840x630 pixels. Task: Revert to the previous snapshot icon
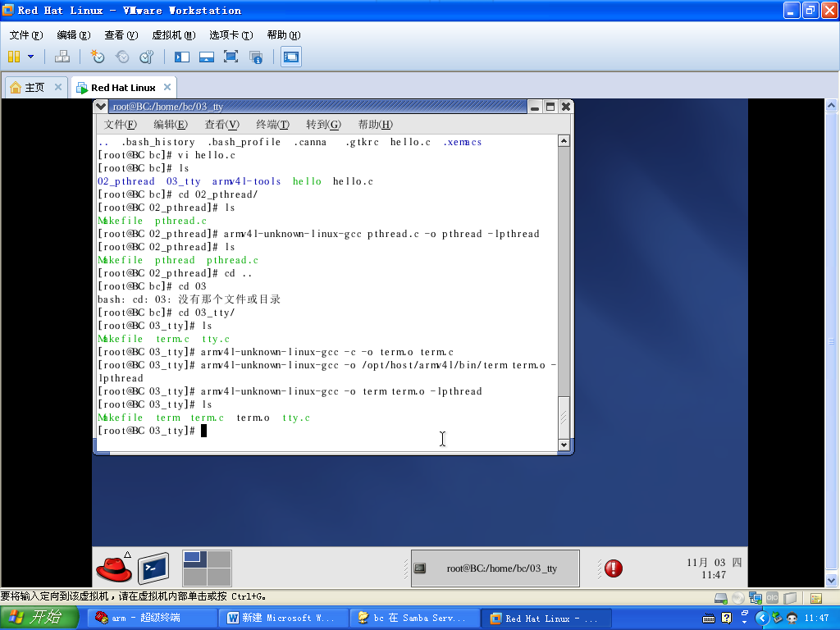tap(122, 57)
